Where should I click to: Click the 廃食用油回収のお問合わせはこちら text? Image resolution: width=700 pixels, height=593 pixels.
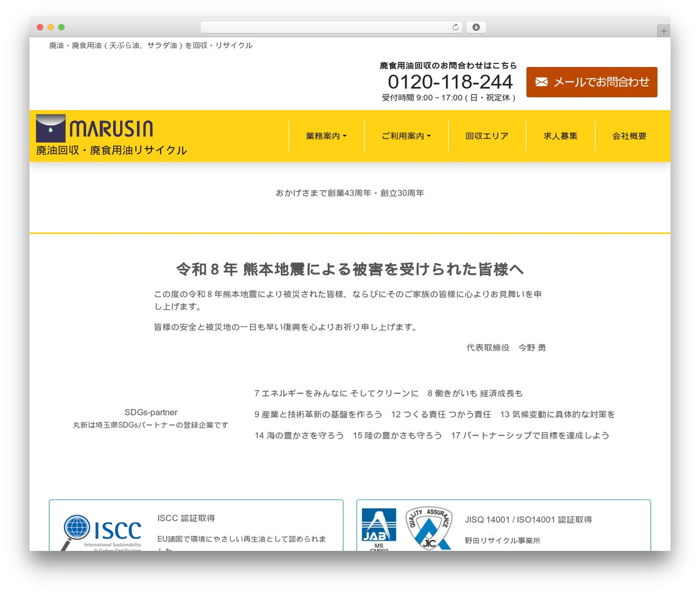pyautogui.click(x=448, y=66)
